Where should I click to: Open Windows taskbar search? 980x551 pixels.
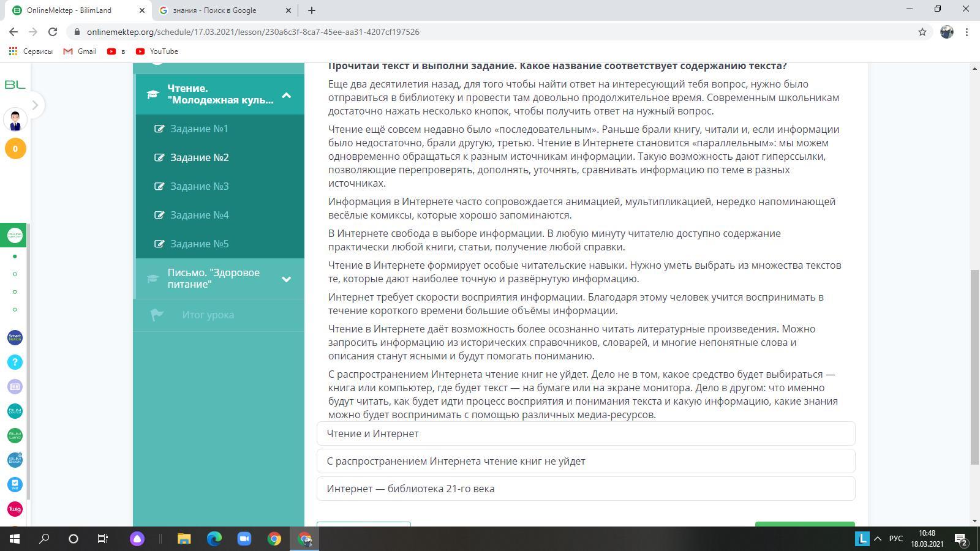44,539
